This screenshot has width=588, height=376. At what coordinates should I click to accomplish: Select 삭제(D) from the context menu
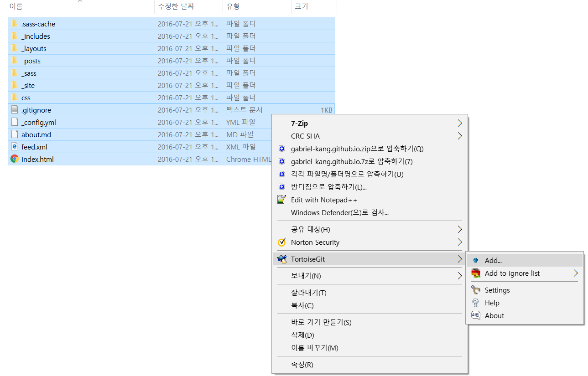point(302,335)
